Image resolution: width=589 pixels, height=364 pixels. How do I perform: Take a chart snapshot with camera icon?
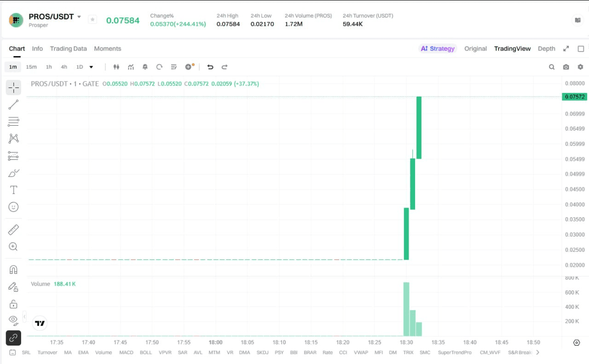[x=566, y=67]
